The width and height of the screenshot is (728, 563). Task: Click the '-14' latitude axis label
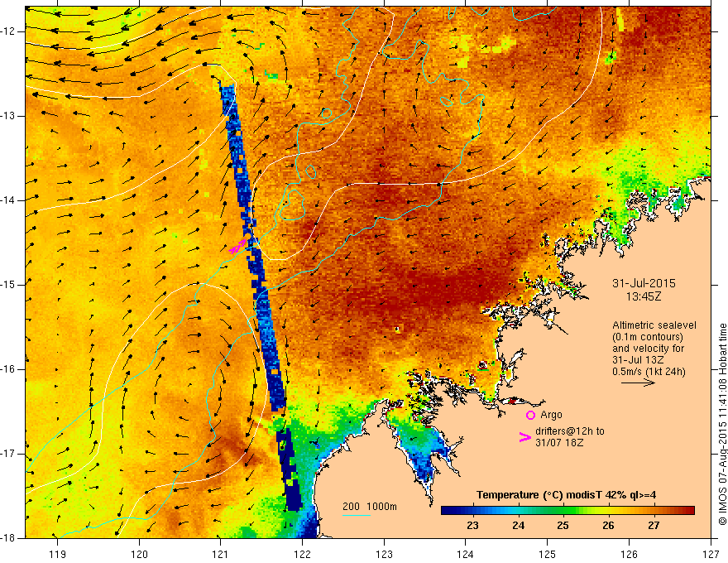click(9, 200)
